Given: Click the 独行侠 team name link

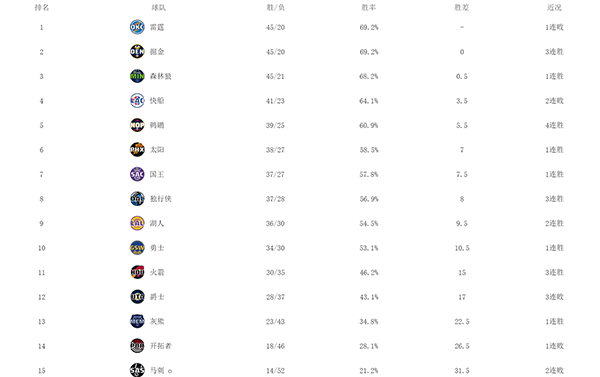Looking at the screenshot, I should tap(160, 199).
